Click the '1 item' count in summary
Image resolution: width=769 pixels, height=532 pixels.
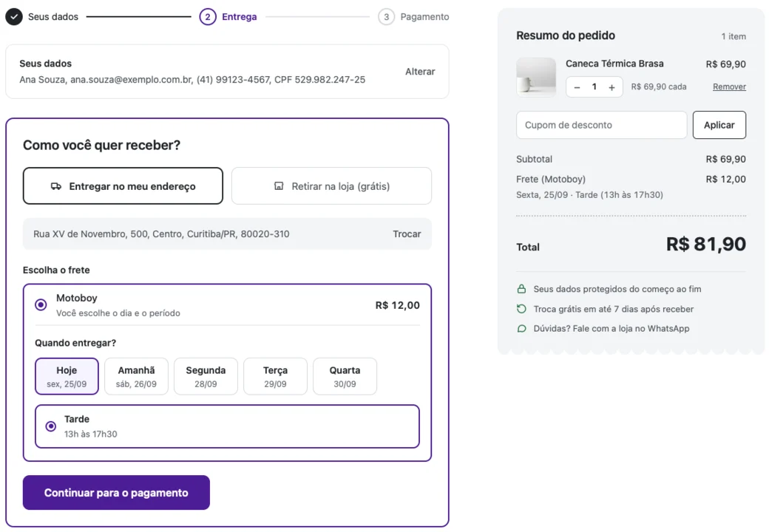tap(734, 36)
